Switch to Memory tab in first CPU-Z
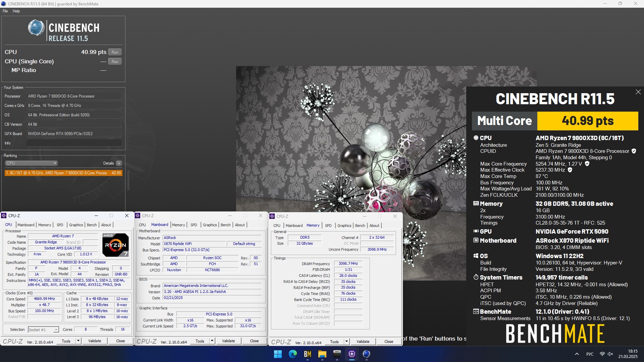 coord(45,225)
